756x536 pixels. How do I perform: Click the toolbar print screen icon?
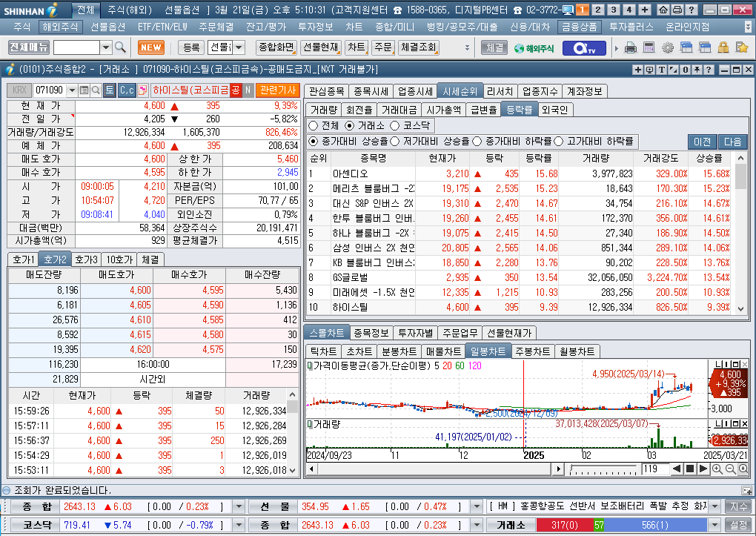tap(630, 47)
